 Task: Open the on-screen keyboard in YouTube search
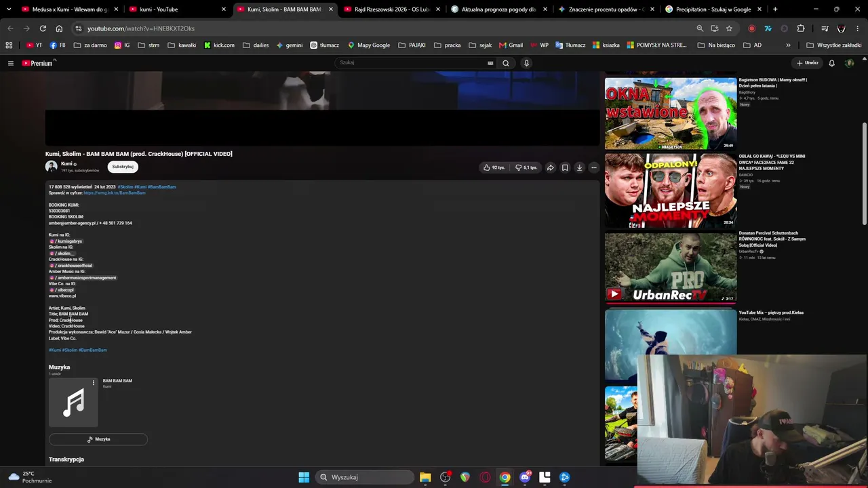coord(490,63)
